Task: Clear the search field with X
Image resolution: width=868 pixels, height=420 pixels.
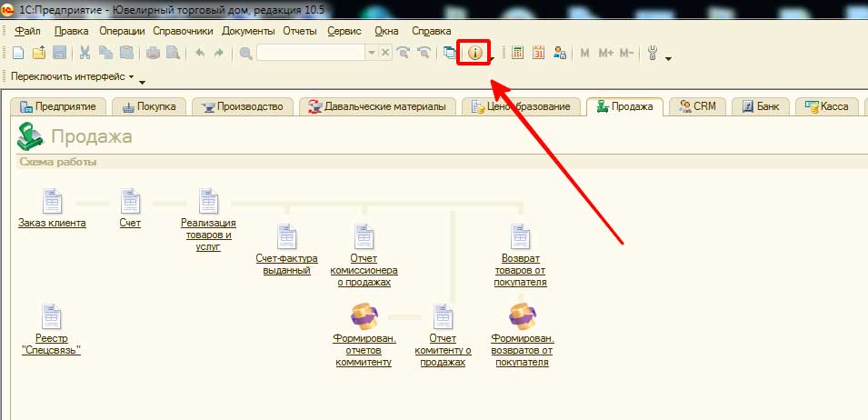Action: [385, 53]
